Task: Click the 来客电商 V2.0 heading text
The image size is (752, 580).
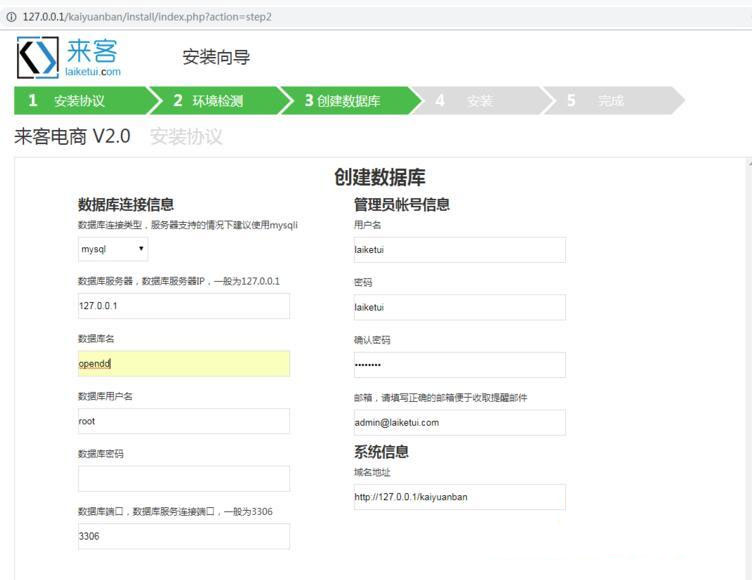Action: [x=72, y=137]
